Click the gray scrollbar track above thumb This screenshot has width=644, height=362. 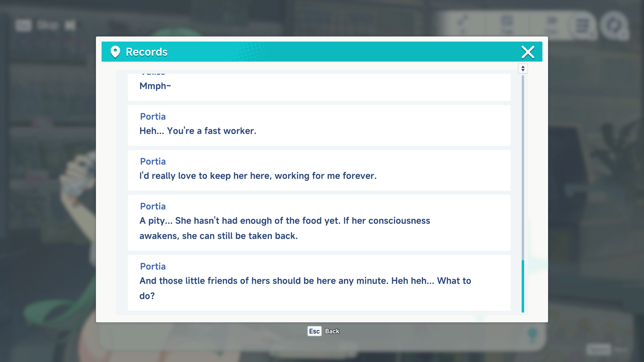coord(523,168)
